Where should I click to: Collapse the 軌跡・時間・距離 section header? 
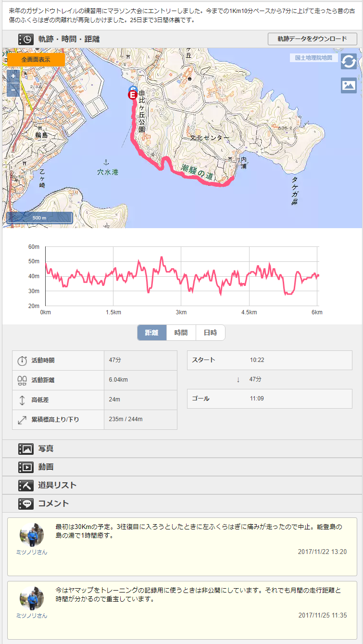(x=69, y=39)
